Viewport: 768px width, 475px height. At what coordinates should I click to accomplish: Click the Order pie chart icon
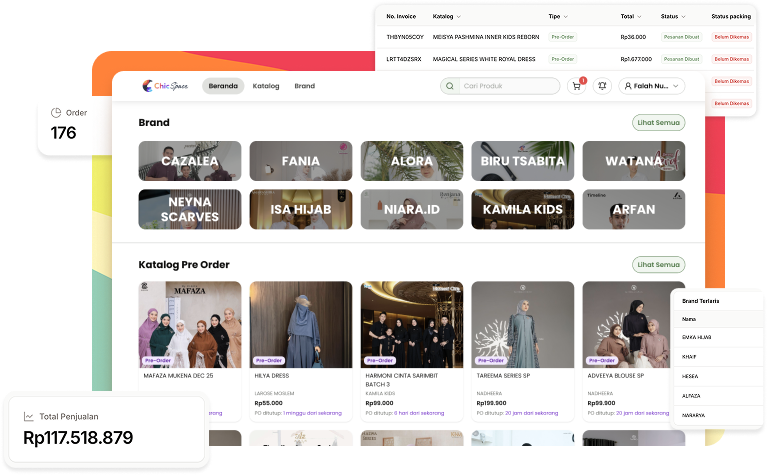pyautogui.click(x=56, y=113)
